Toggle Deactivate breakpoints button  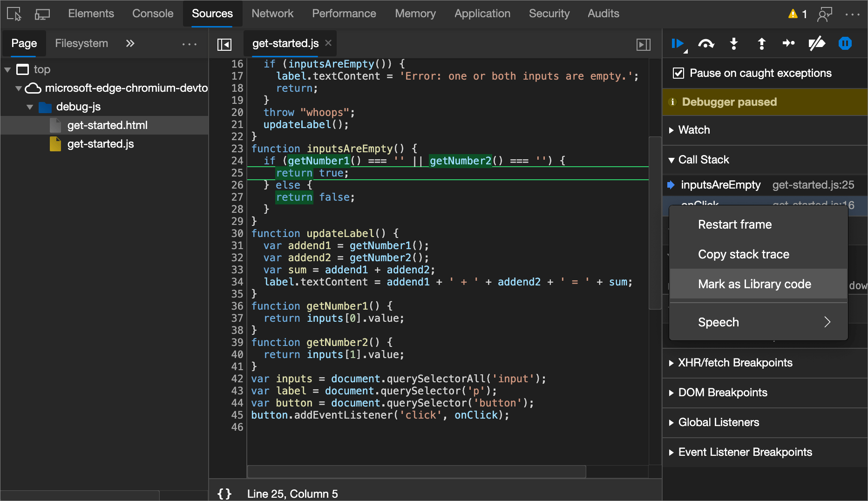point(817,44)
